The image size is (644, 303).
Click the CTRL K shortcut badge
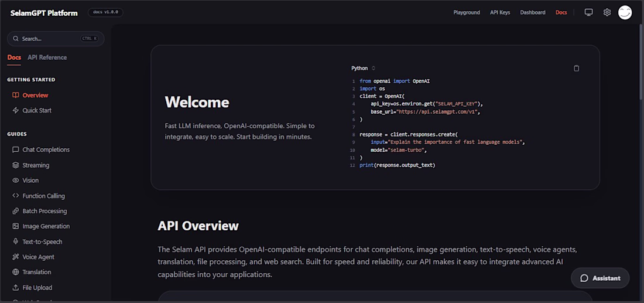click(x=90, y=39)
